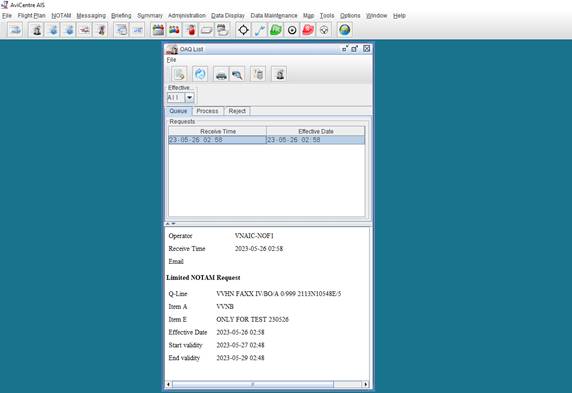Switch to the Process tab
Image resolution: width=572 pixels, height=393 pixels.
click(x=207, y=111)
